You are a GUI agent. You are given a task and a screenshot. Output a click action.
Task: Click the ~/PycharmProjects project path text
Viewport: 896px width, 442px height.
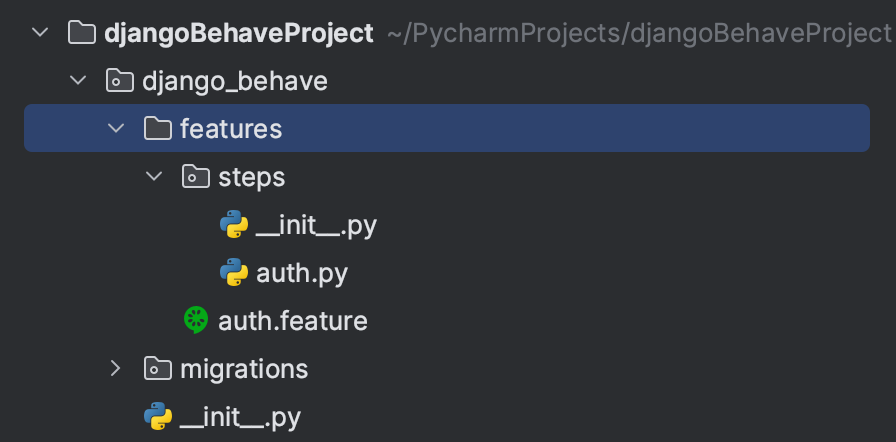tap(639, 34)
